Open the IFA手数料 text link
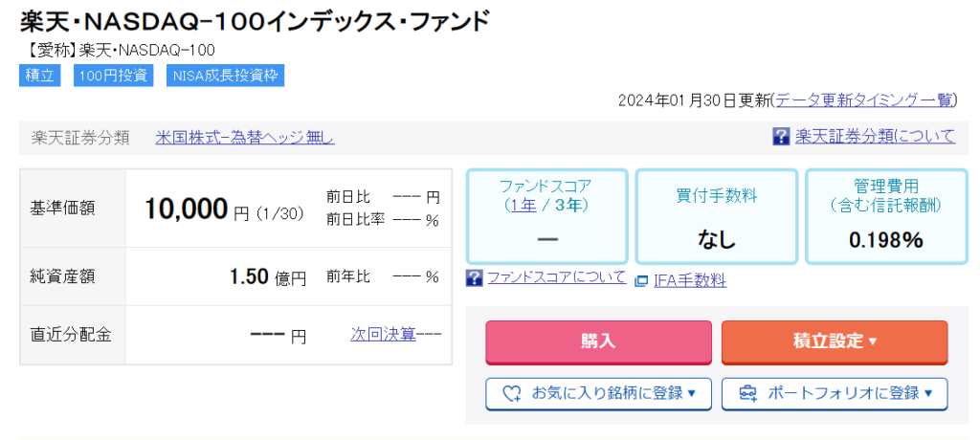This screenshot has width=980, height=440. pos(689,281)
